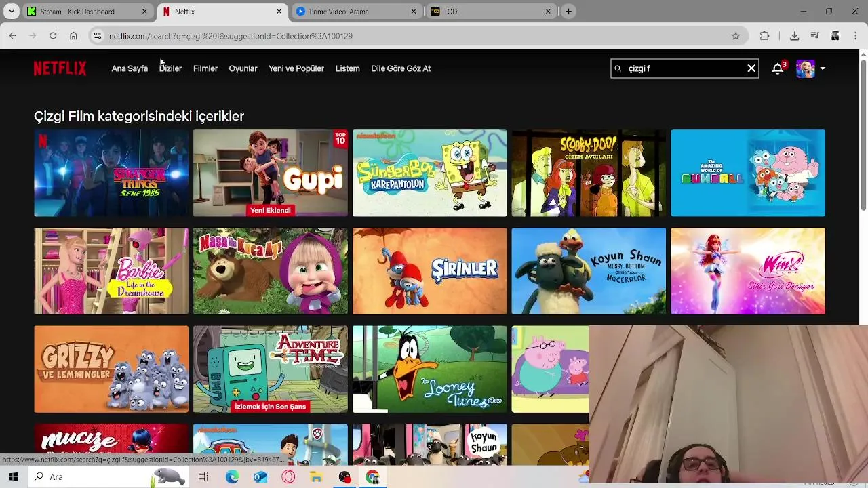Open the Grizzy ve Lemmingler card
The image size is (868, 488).
tap(111, 369)
